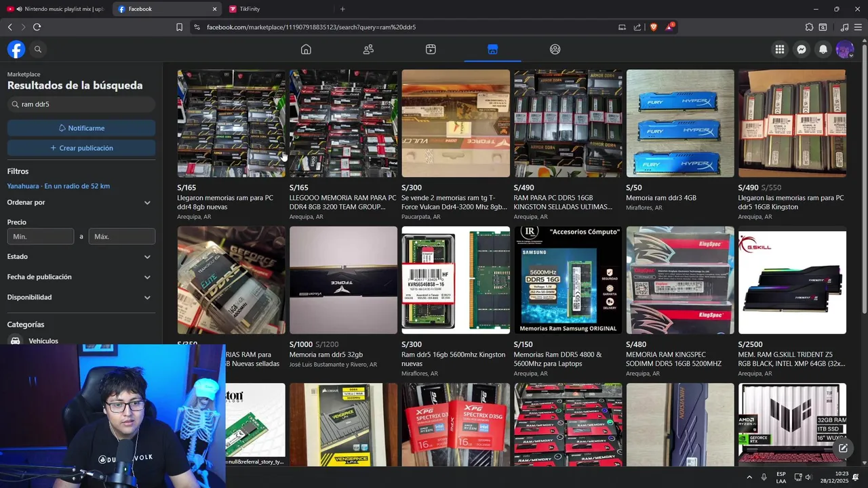Click the Marketplace search box 'ram ddr5'
The height and width of the screenshot is (488, 868).
click(x=81, y=104)
